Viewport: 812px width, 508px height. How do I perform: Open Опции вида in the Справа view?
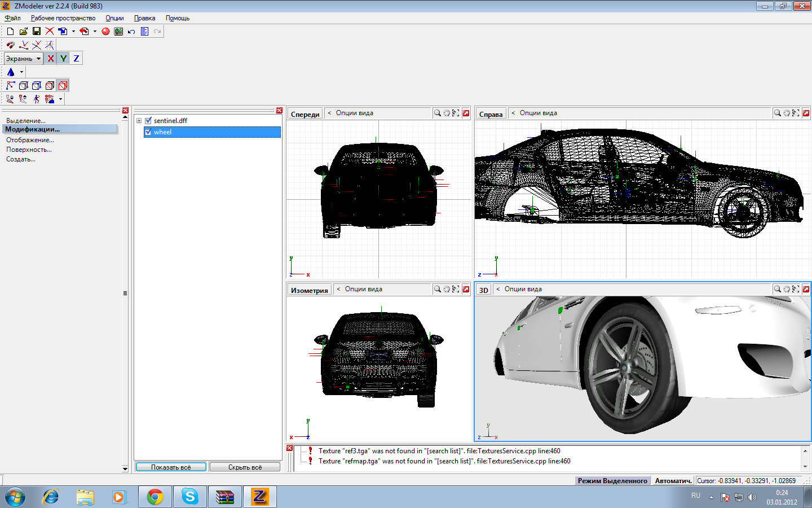pyautogui.click(x=538, y=113)
